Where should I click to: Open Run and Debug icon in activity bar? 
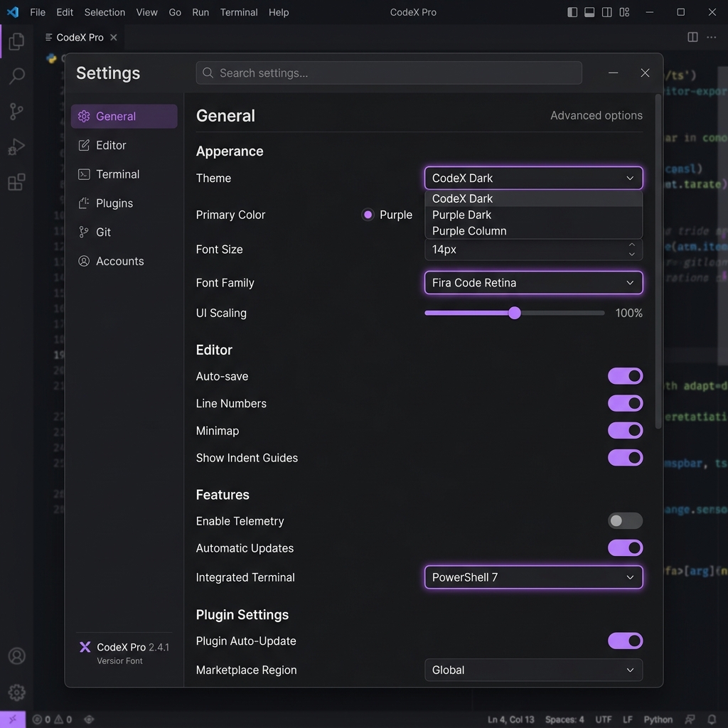[x=16, y=146]
